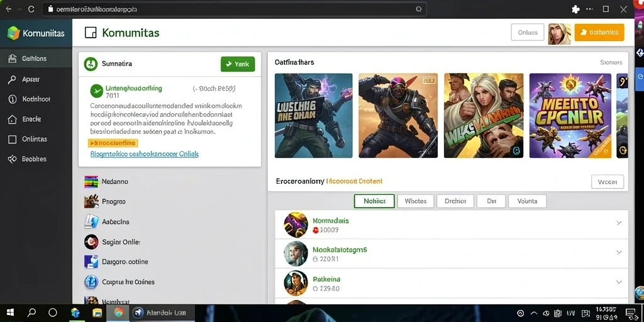Click the Nedanno colorful app icon
The width and height of the screenshot is (644, 322).
point(91,182)
